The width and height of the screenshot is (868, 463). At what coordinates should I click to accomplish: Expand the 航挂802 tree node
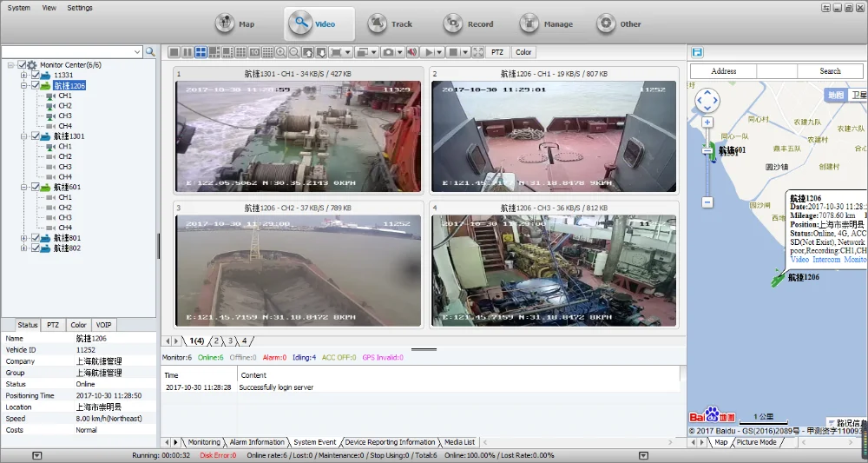click(x=23, y=248)
